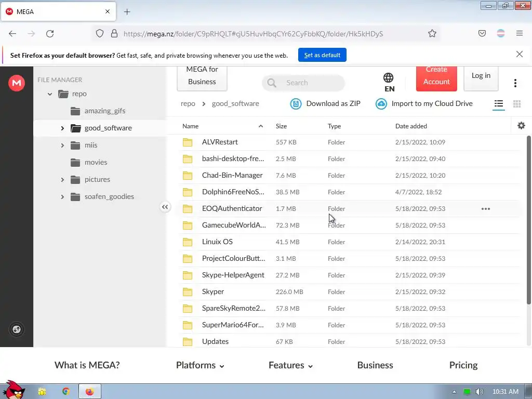Launch Chrome from the taskbar
The height and width of the screenshot is (399, 532).
point(66,392)
